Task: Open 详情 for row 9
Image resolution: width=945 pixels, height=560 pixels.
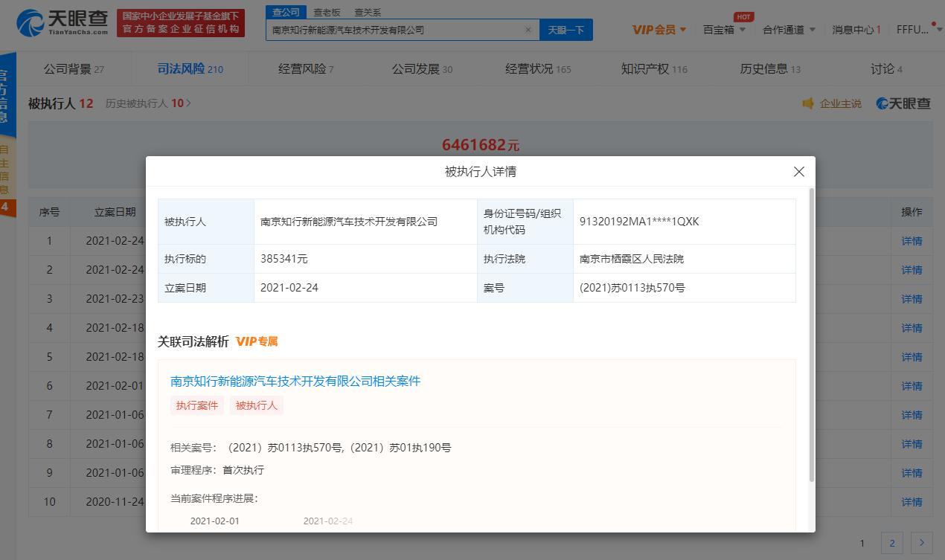Action: click(912, 473)
